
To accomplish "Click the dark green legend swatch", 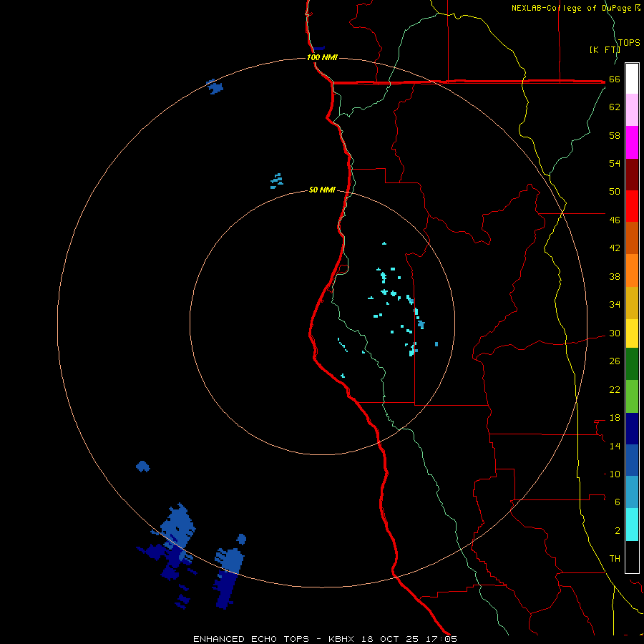I will 632,364.
